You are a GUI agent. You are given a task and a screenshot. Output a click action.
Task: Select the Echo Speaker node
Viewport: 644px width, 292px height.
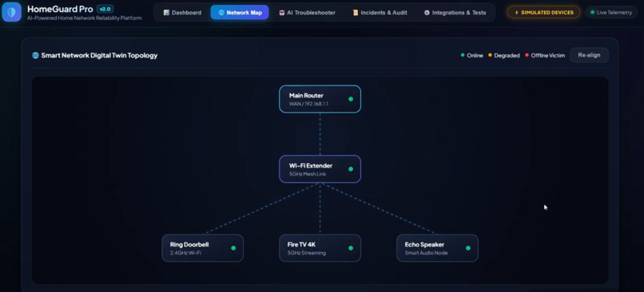click(x=437, y=248)
